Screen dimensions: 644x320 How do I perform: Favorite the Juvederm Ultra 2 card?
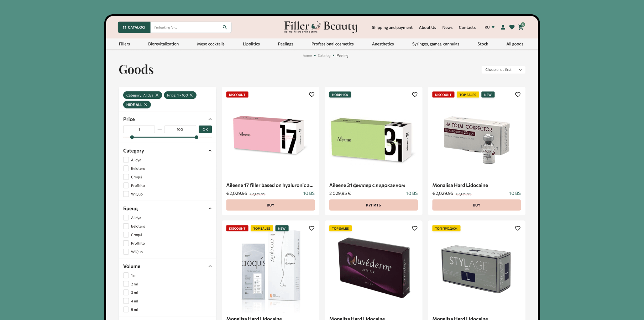coord(415,228)
